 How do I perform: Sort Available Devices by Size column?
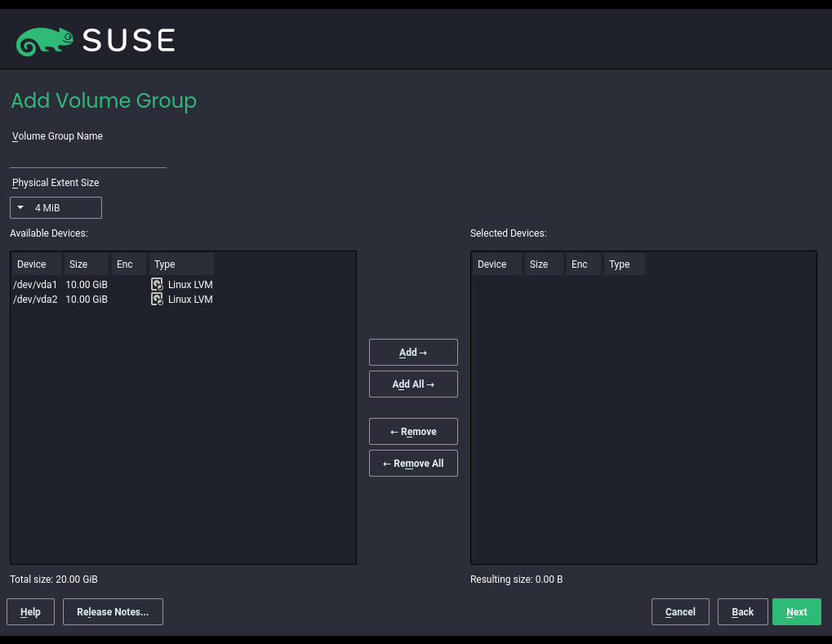[86, 264]
